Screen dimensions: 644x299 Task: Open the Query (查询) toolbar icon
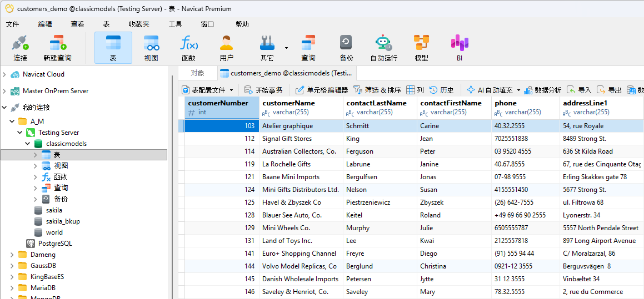coord(308,43)
